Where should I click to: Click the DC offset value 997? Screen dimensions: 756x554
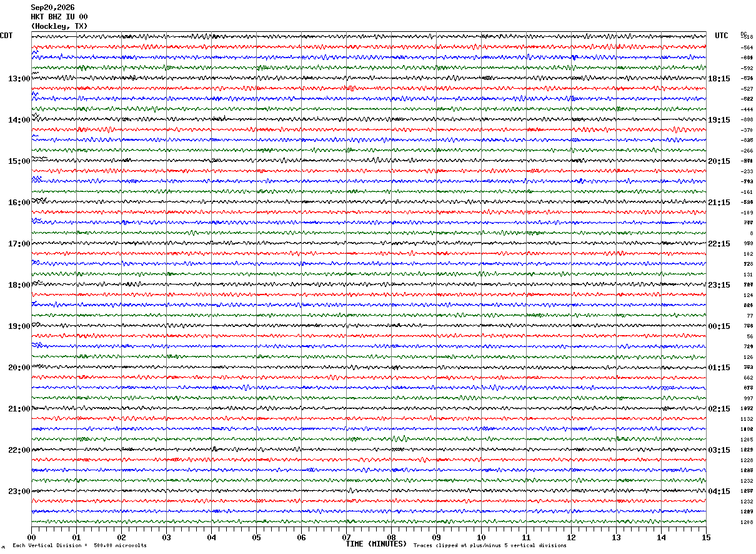(748, 398)
